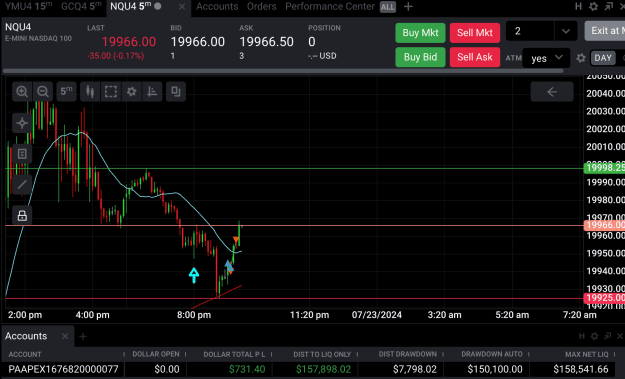Click the Sell Ask button
625x379 pixels.
pyautogui.click(x=475, y=57)
